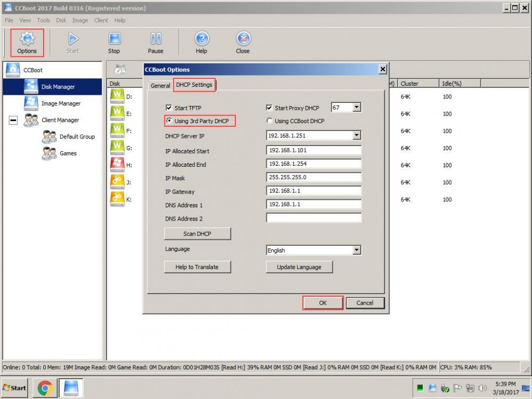This screenshot has width=532, height=399.
Task: Click the Help to Translate button
Action: pyautogui.click(x=198, y=267)
